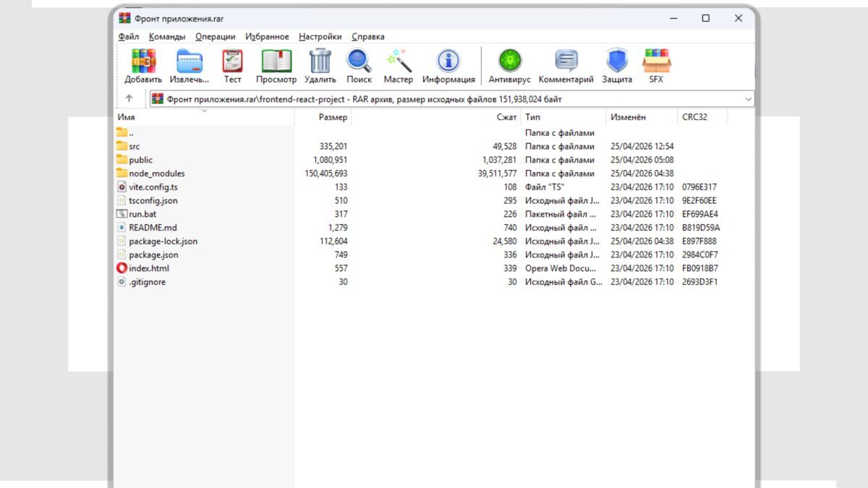Click the node_modules folder icon
This screenshot has height=488, width=868.
[x=122, y=174]
